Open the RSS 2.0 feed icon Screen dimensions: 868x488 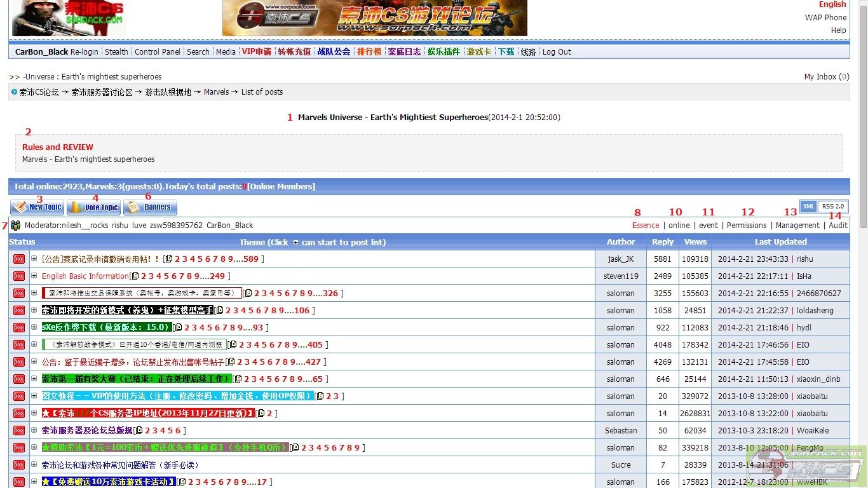[x=832, y=207]
